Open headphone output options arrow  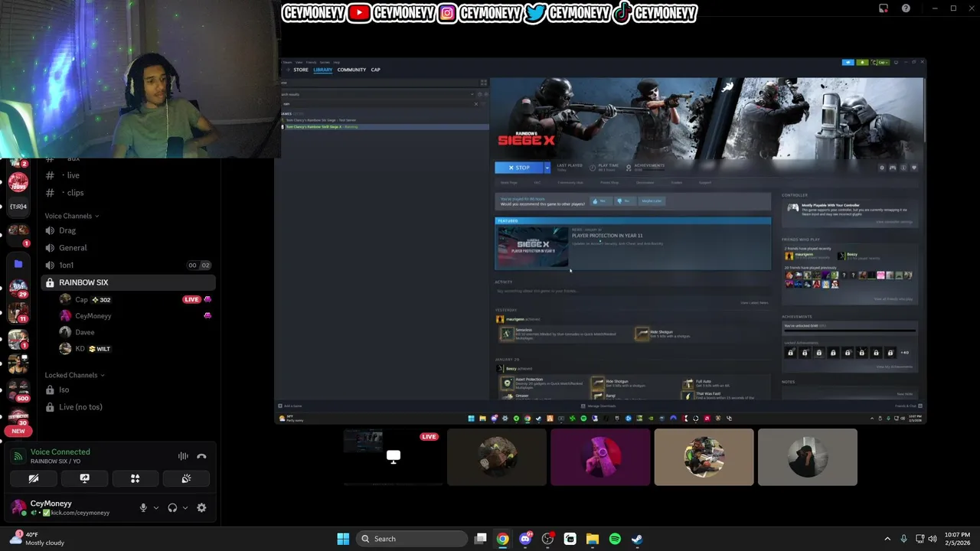click(x=185, y=507)
